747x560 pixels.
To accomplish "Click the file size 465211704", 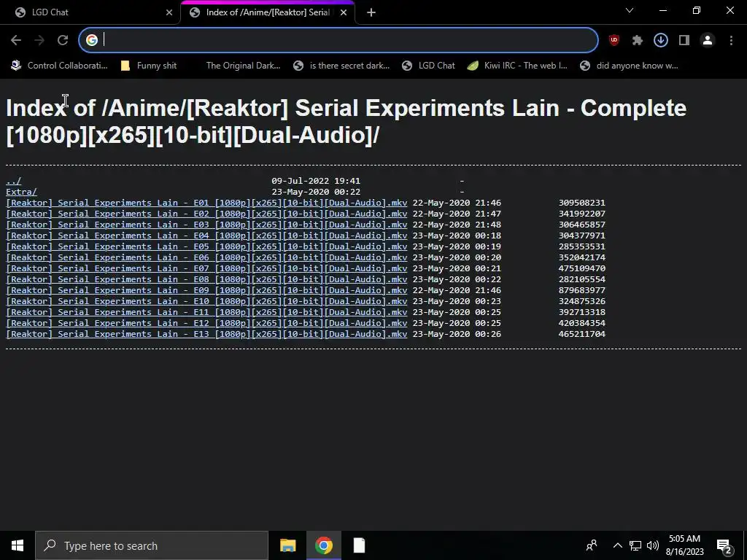I will [581, 334].
